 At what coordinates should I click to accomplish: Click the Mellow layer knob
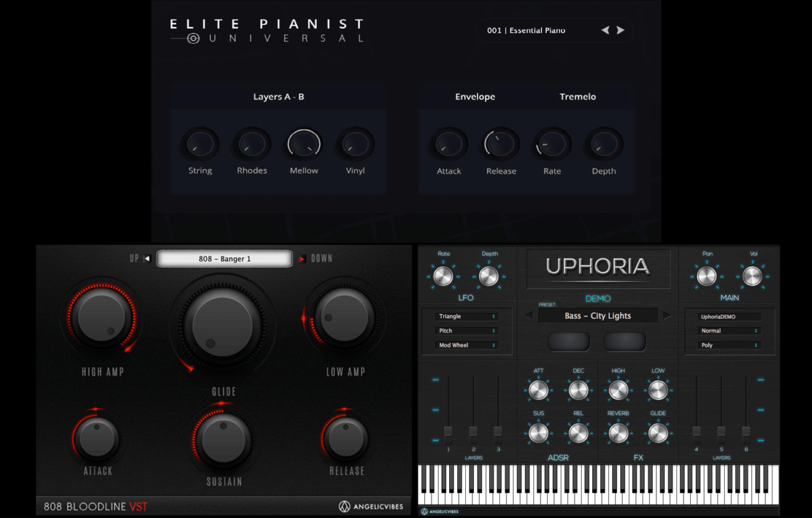(x=304, y=144)
